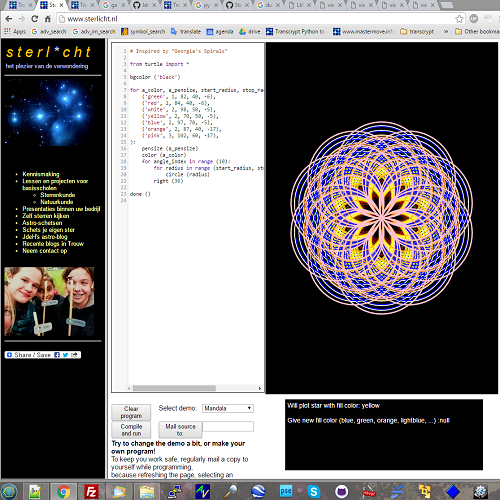Open FileZilla from the taskbar
500x500 pixels.
click(x=91, y=491)
